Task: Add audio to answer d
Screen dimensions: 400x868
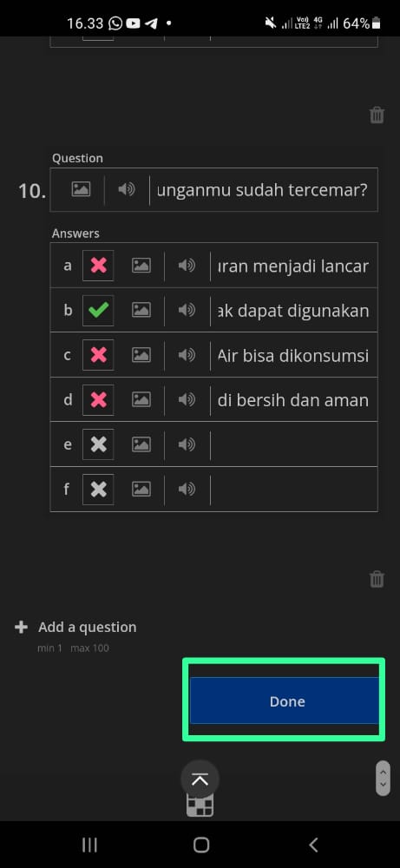Action: coord(187,399)
